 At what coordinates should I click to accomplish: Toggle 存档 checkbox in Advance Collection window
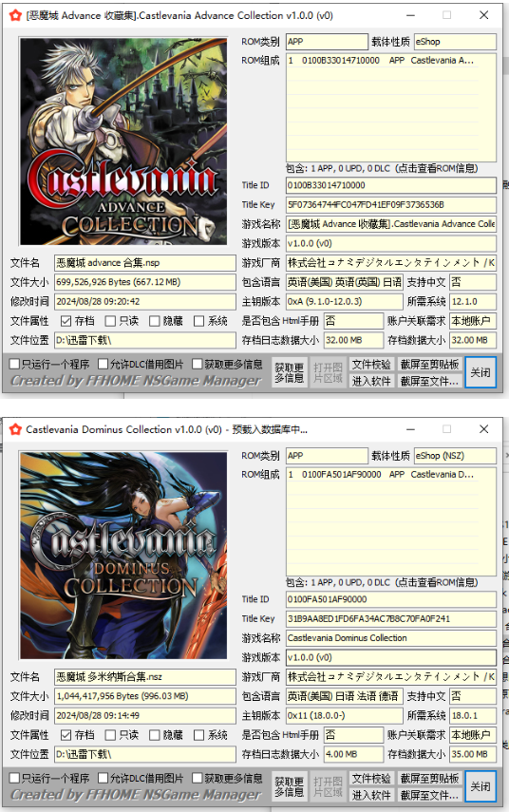66,321
